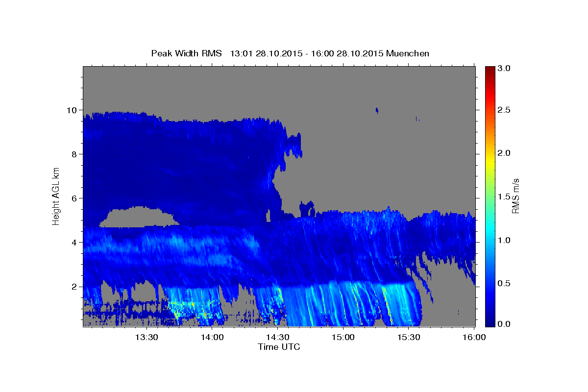Click the 0.0 colorbar scale label

pos(504,324)
